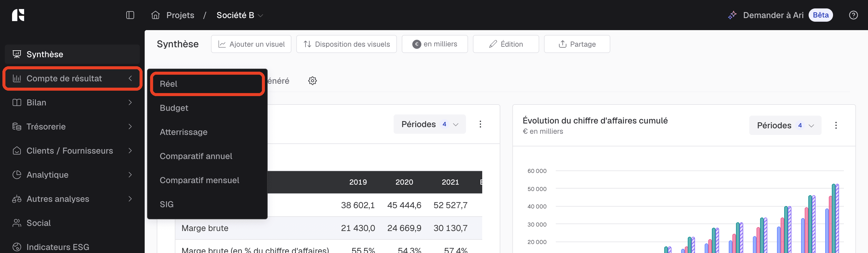Viewport: 868px width, 253px height.
Task: Click Compte de résultat sidebar item
Action: [72, 79]
